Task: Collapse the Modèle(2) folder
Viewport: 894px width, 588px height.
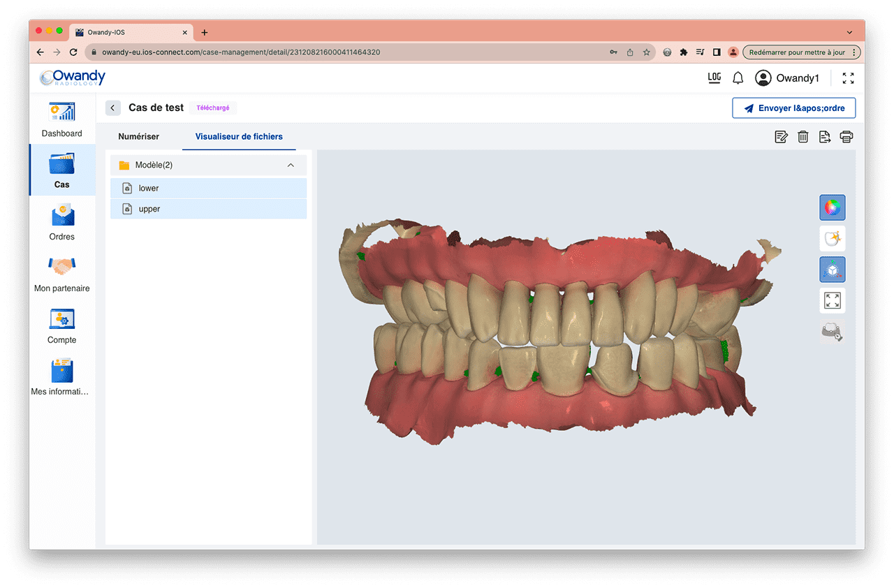Action: 291,166
